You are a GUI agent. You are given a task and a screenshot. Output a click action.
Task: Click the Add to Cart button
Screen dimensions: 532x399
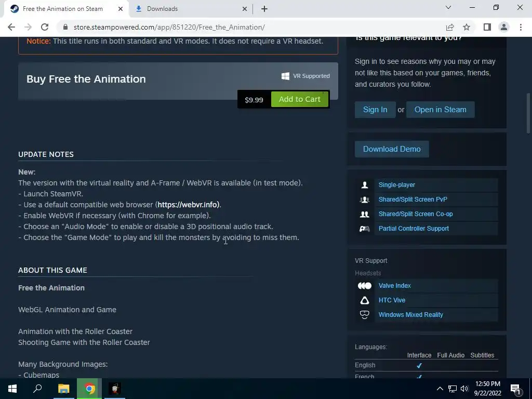tap(300, 99)
